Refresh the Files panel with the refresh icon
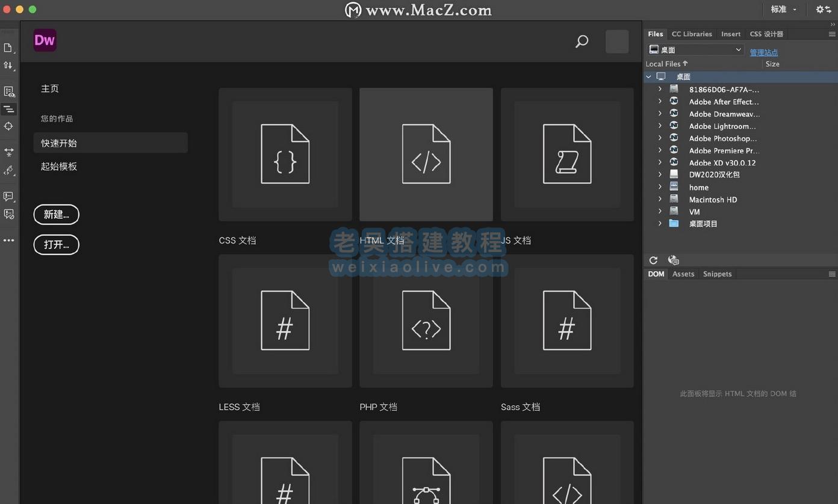838x504 pixels. point(653,260)
